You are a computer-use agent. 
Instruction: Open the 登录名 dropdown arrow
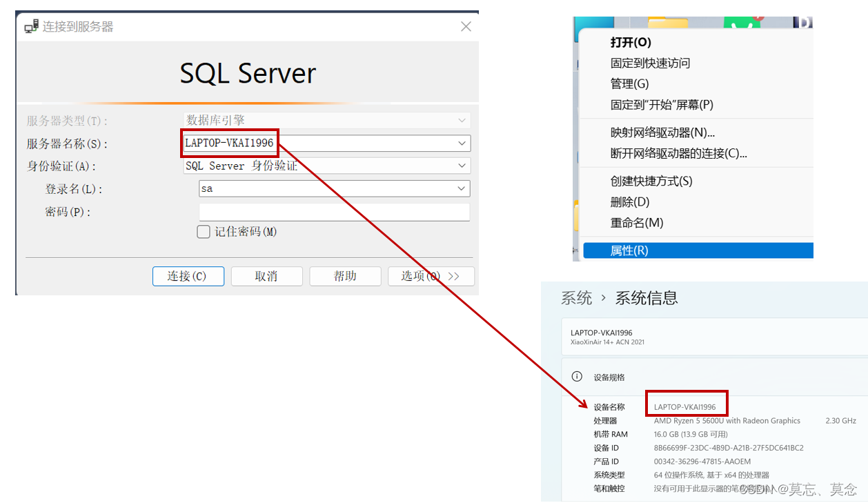[x=462, y=188]
